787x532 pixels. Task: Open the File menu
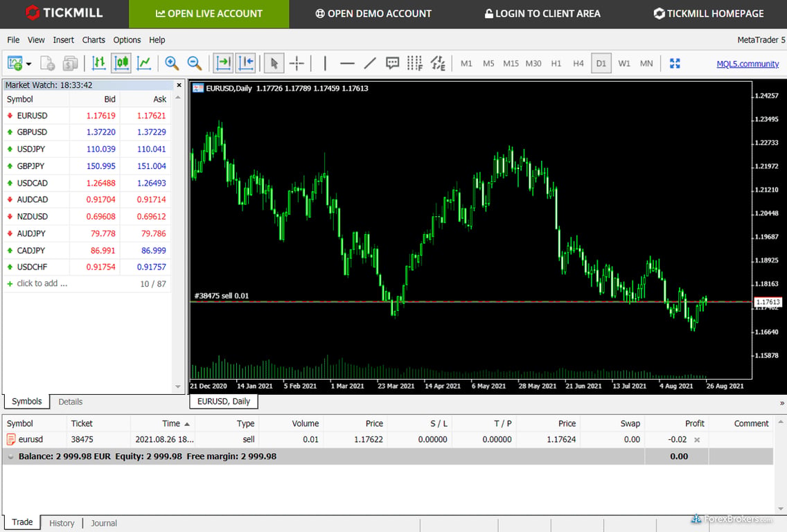pos(13,39)
